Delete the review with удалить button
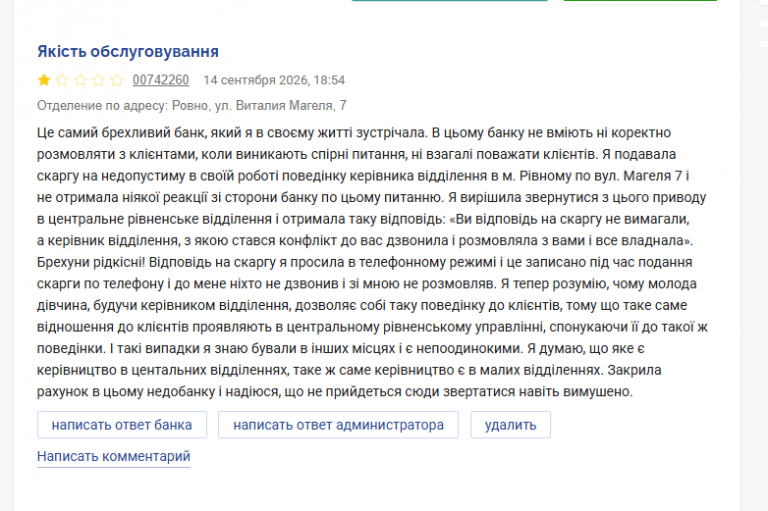 click(510, 425)
